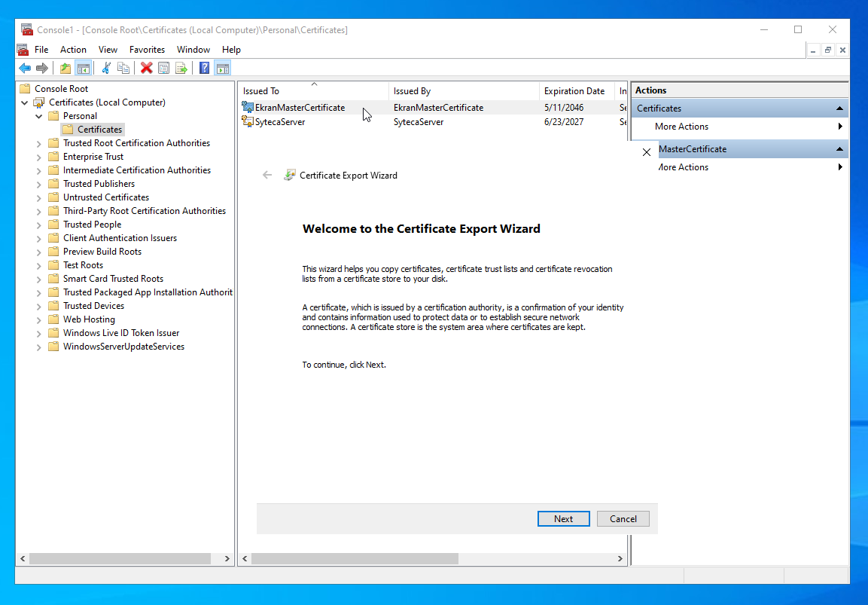Screen dimensions: 868x605
Task: Click the Test Roots folder icon
Action: point(53,265)
